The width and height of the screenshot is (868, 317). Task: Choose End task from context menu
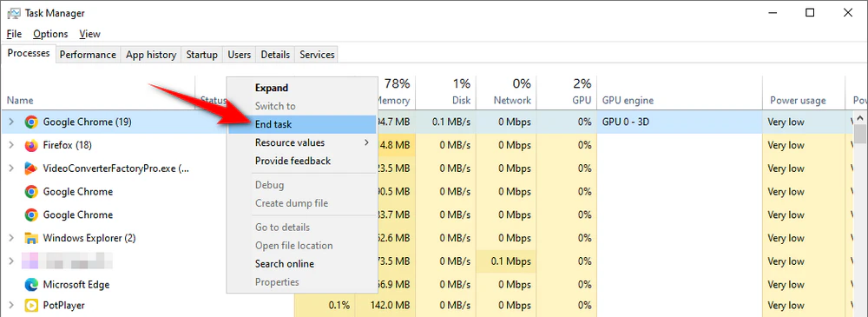coord(302,125)
